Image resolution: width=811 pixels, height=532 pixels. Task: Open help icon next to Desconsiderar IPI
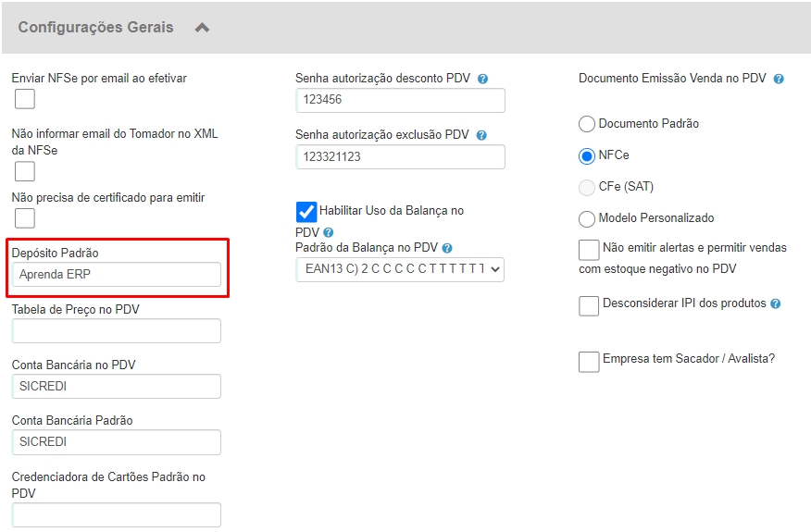tap(775, 303)
